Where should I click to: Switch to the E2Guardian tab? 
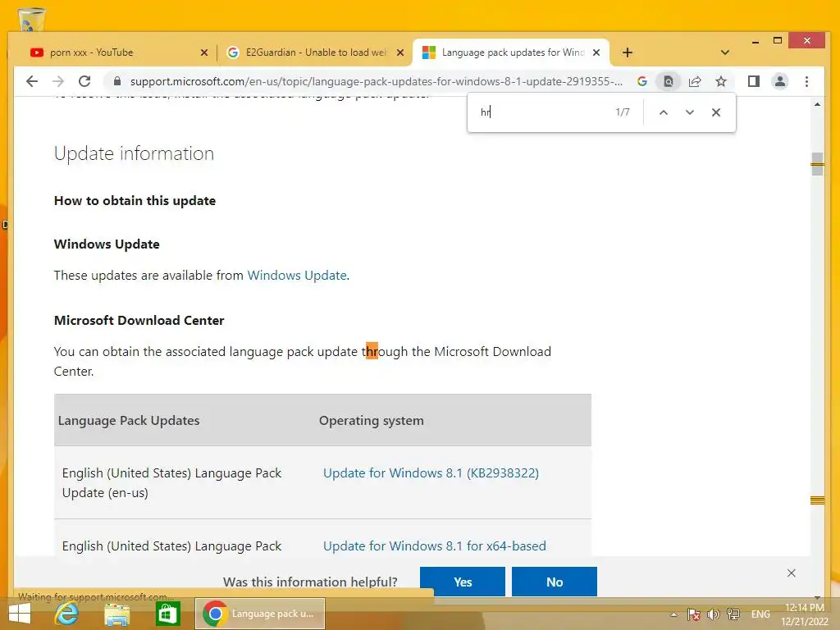pos(315,52)
